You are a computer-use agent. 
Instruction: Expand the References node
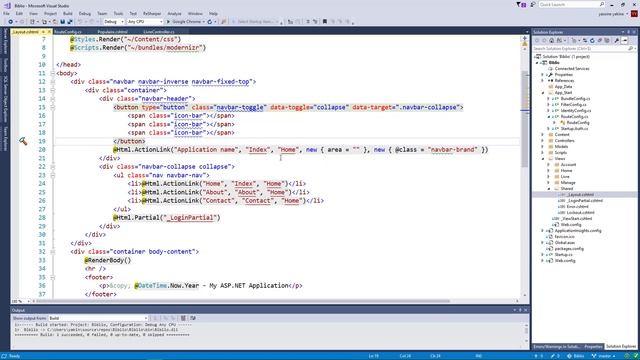(x=543, y=81)
